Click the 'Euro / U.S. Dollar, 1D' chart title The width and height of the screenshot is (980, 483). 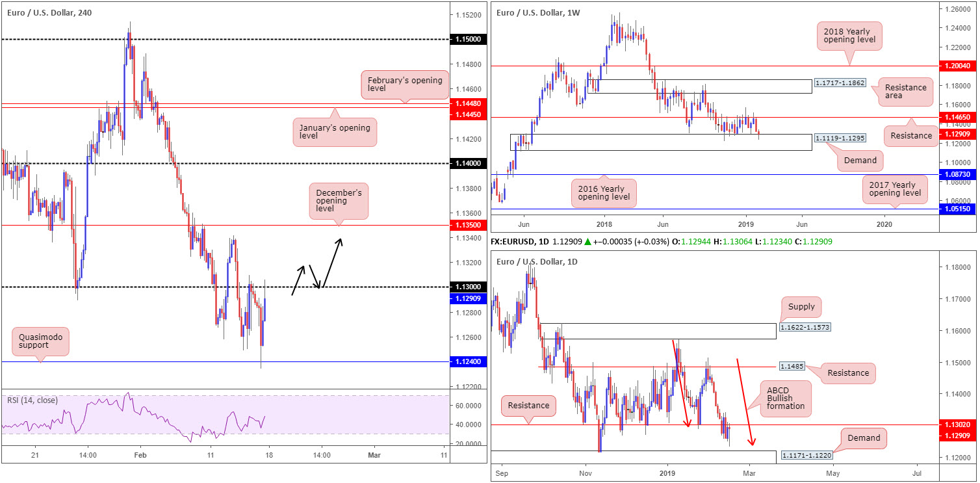pos(535,261)
